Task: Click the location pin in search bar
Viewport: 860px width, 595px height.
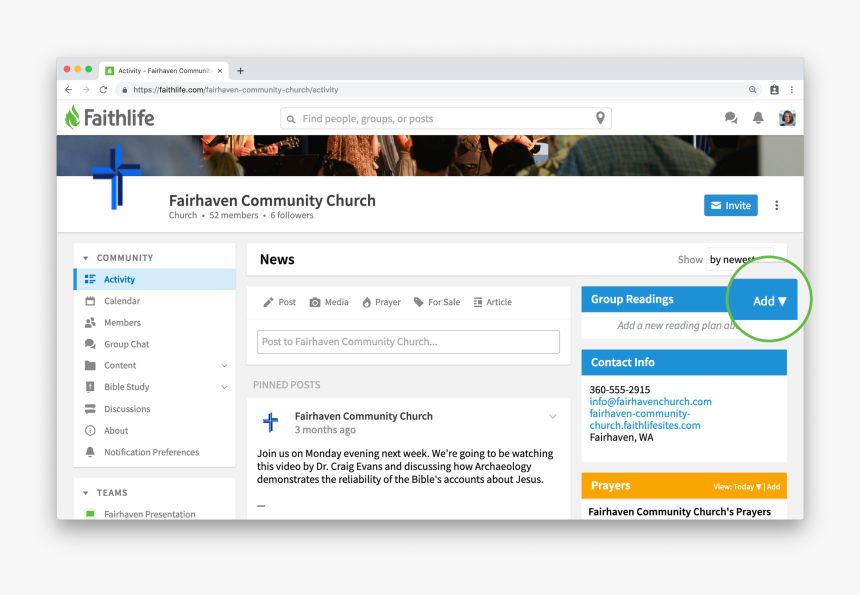Action: pos(600,118)
